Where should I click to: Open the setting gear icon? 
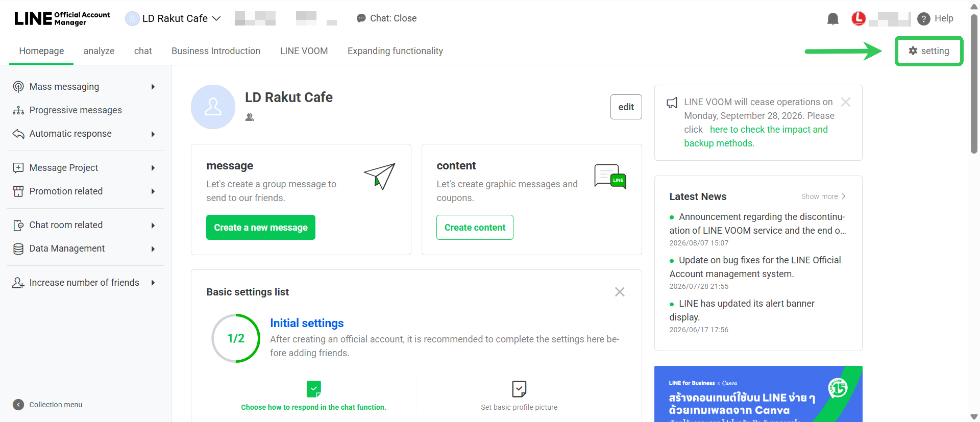913,51
